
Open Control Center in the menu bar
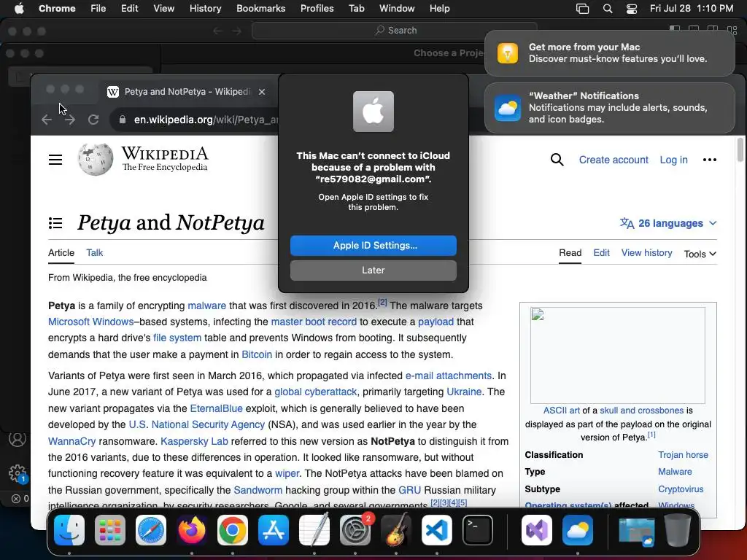[x=632, y=9]
